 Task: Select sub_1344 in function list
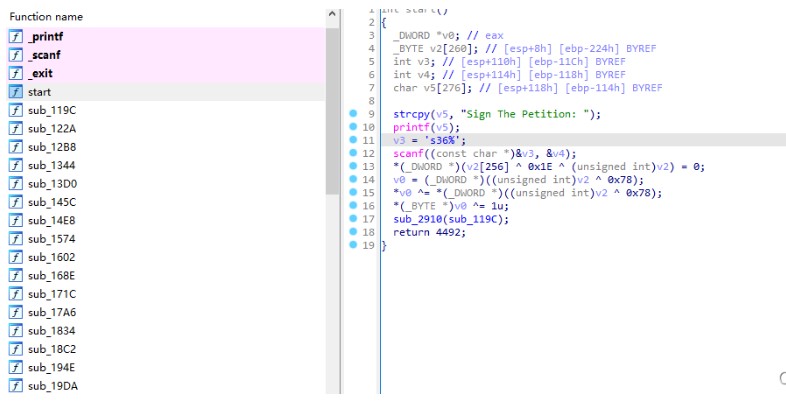(166, 165)
